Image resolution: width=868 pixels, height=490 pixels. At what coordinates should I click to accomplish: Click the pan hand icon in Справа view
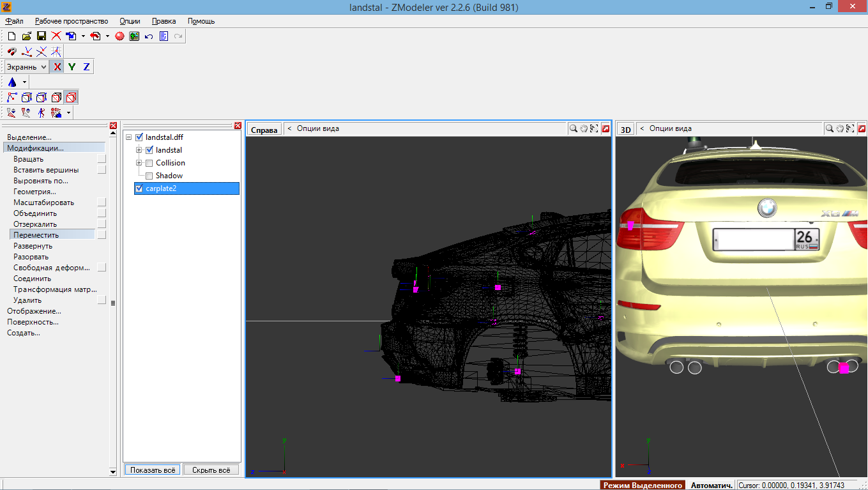click(x=584, y=129)
